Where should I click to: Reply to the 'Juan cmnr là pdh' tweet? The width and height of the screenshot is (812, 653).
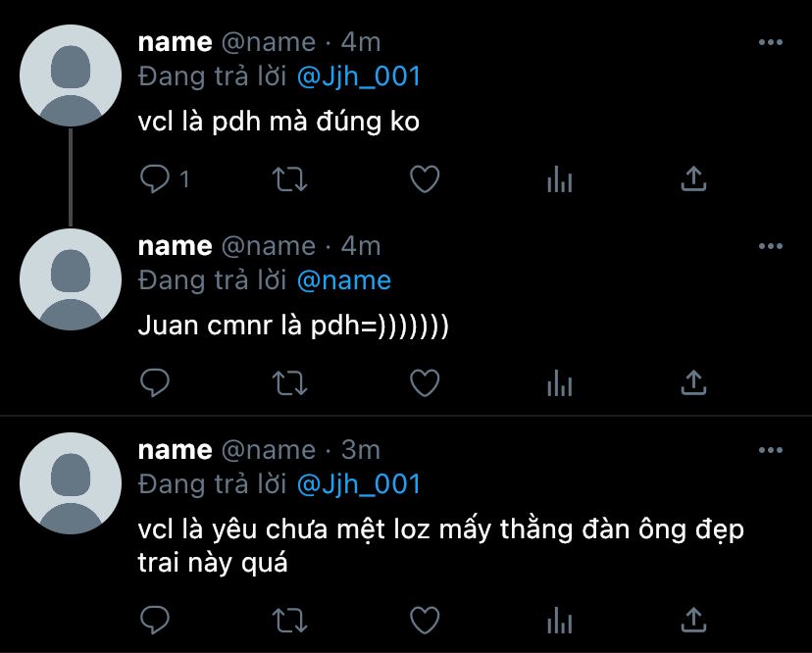[x=155, y=383]
